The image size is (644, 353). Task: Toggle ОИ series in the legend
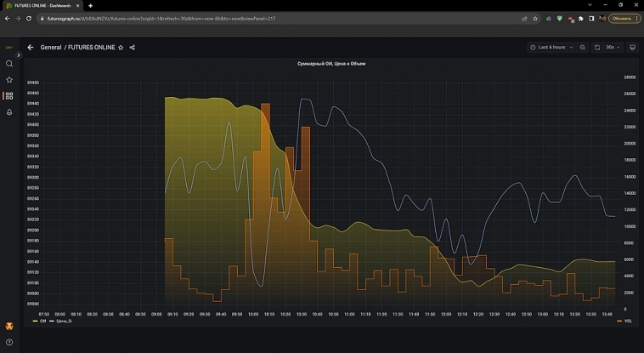pyautogui.click(x=42, y=322)
